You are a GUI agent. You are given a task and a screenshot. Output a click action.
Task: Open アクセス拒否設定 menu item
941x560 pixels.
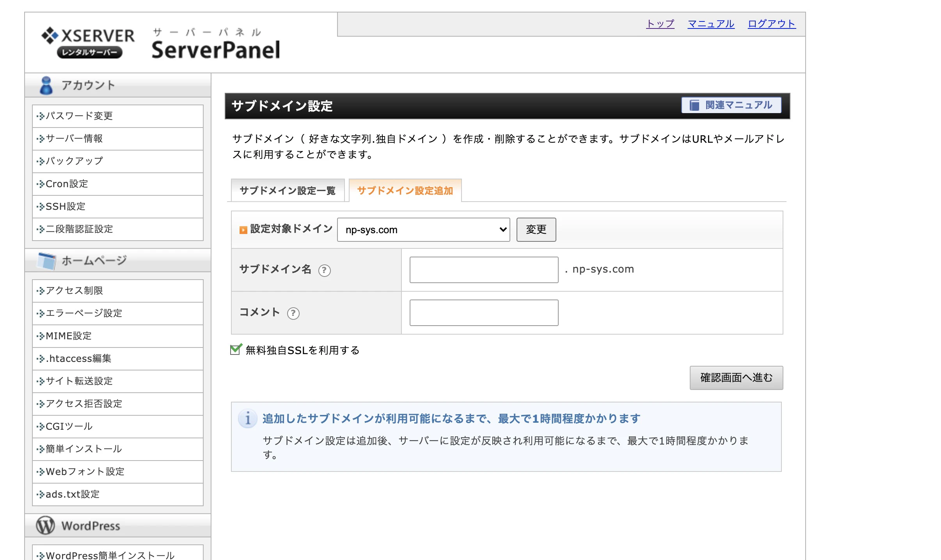118,404
